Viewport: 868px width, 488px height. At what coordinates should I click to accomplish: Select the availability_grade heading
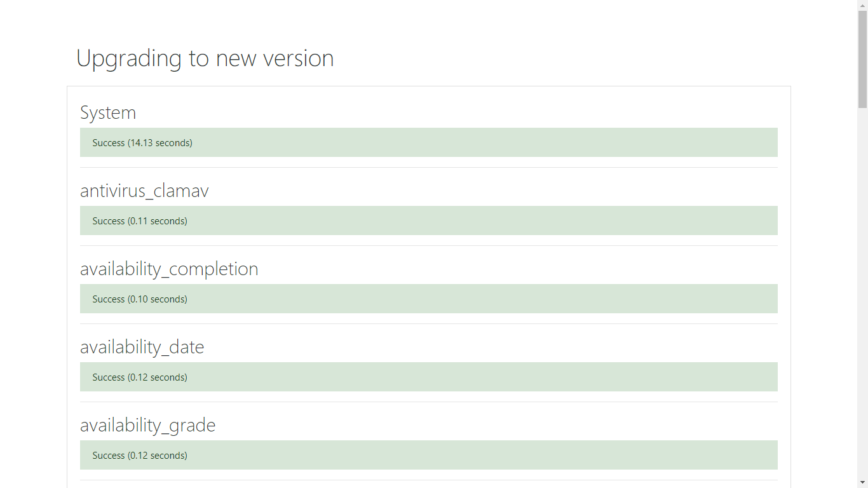click(x=147, y=425)
